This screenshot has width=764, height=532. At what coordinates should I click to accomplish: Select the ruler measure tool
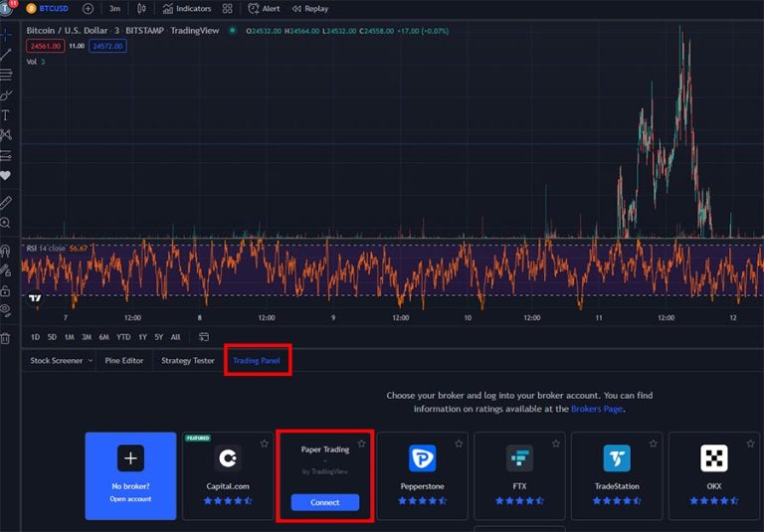pos(6,202)
